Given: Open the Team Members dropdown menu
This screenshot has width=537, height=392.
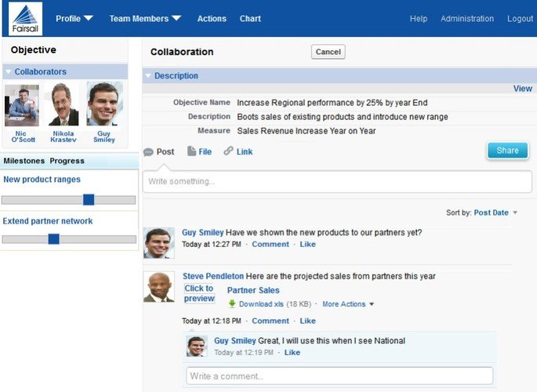Looking at the screenshot, I should click(145, 19).
